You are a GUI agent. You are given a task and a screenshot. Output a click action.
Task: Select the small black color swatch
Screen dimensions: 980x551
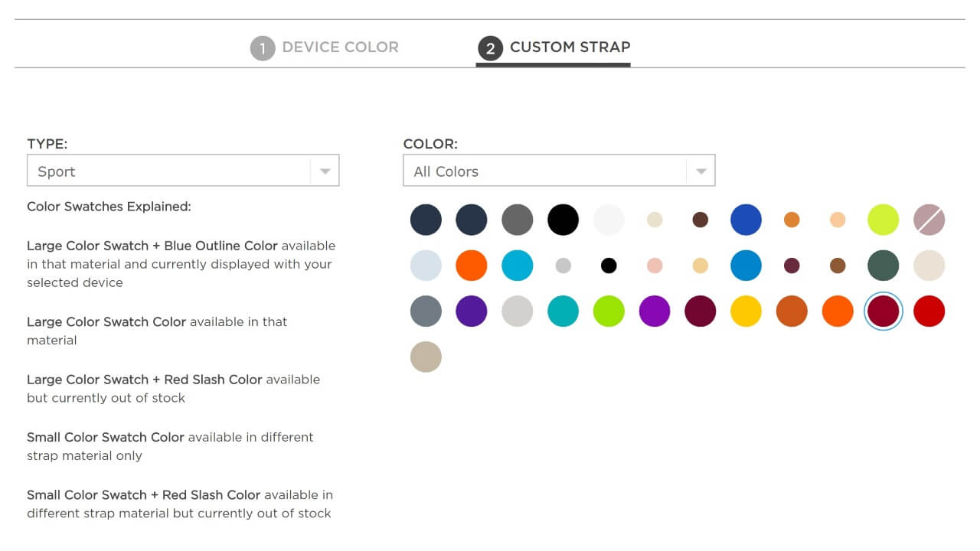pos(609,266)
